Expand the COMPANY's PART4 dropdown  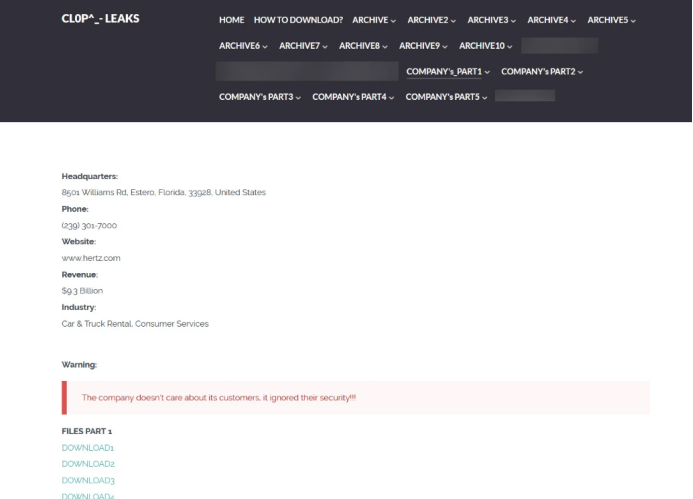pos(353,97)
